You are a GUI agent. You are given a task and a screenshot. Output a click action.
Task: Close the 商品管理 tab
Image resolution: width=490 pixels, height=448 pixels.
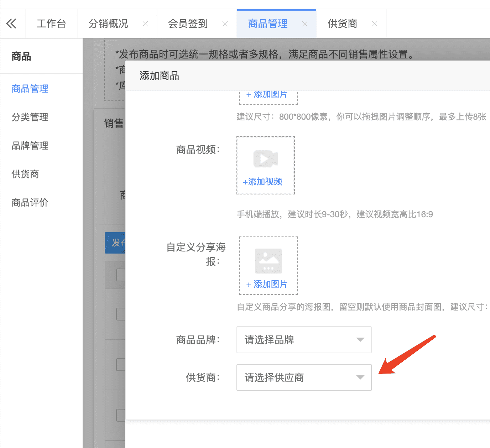[x=305, y=24]
